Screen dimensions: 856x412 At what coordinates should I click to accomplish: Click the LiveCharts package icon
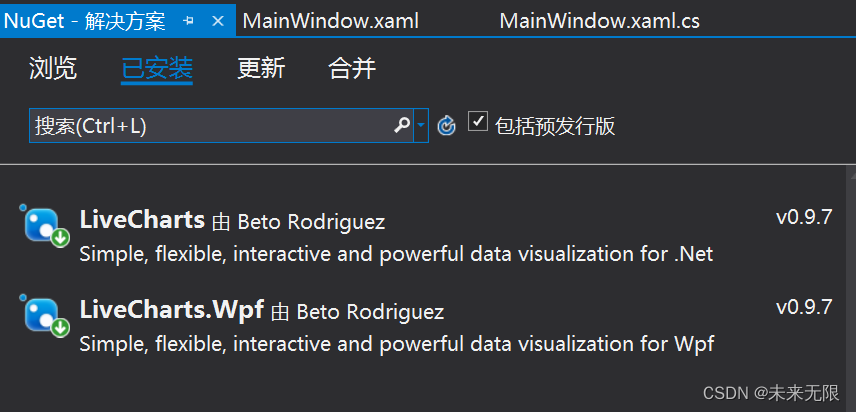[46, 225]
